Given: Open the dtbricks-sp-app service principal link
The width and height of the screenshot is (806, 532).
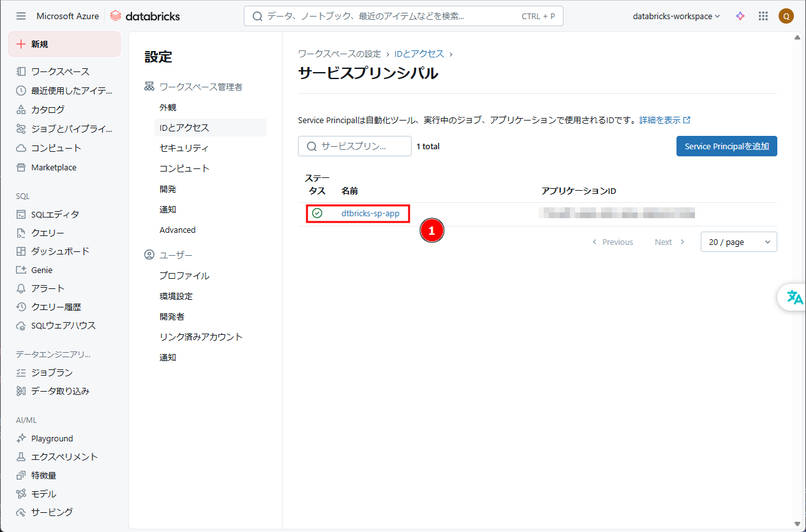Looking at the screenshot, I should [370, 214].
